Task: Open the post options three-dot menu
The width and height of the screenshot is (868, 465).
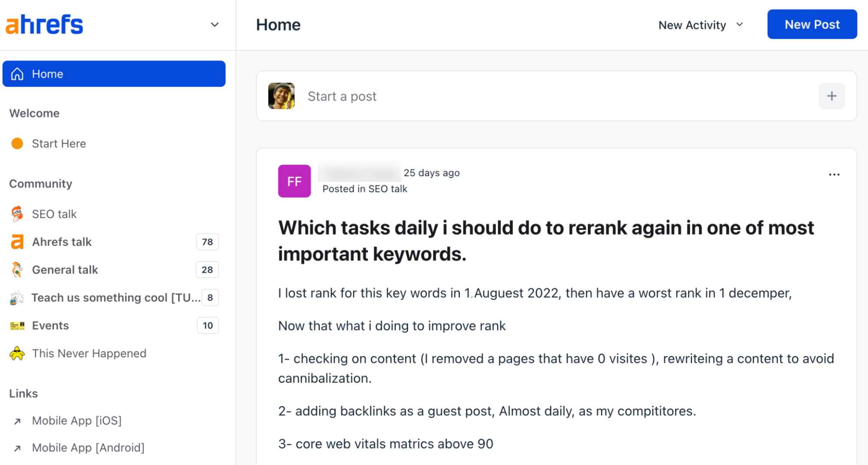Action: pos(834,174)
